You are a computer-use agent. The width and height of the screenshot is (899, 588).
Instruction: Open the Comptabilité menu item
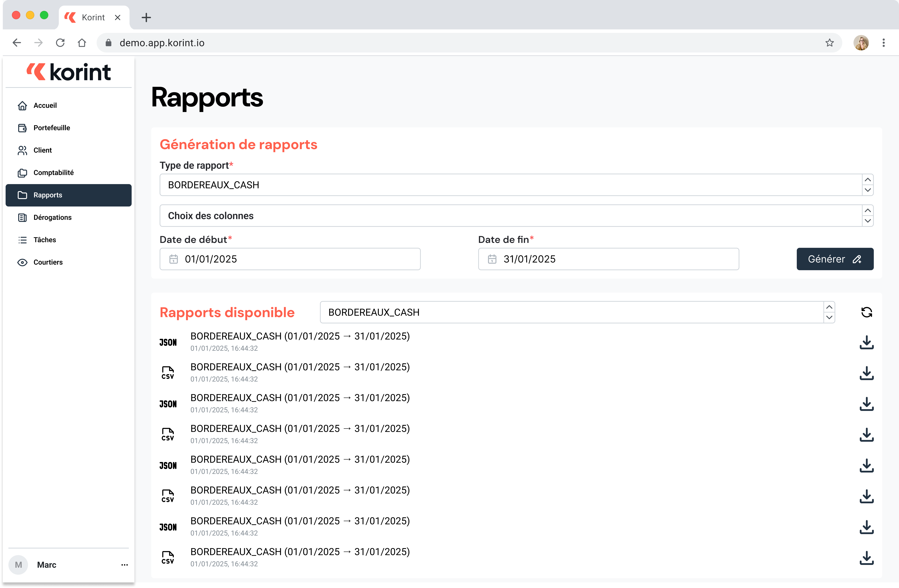pyautogui.click(x=68, y=173)
